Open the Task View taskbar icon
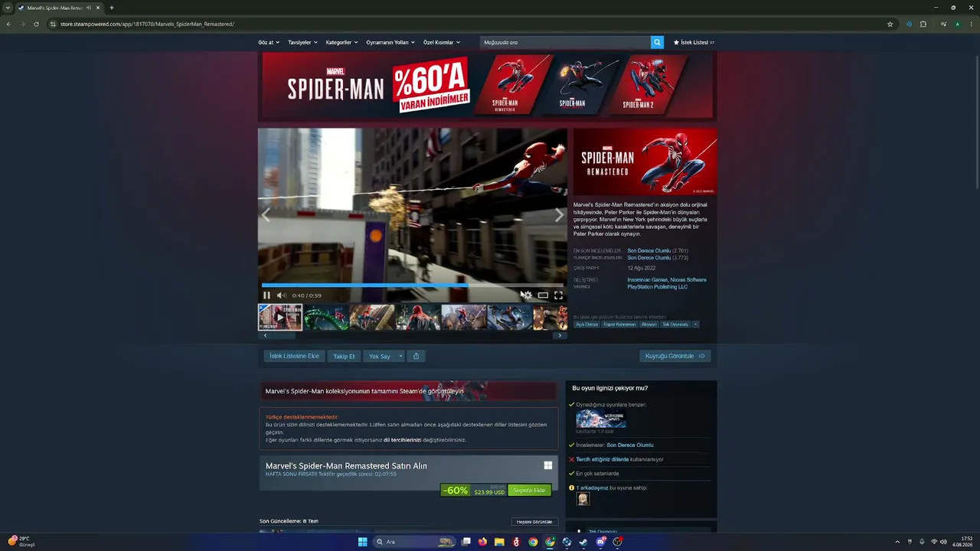 465,542
